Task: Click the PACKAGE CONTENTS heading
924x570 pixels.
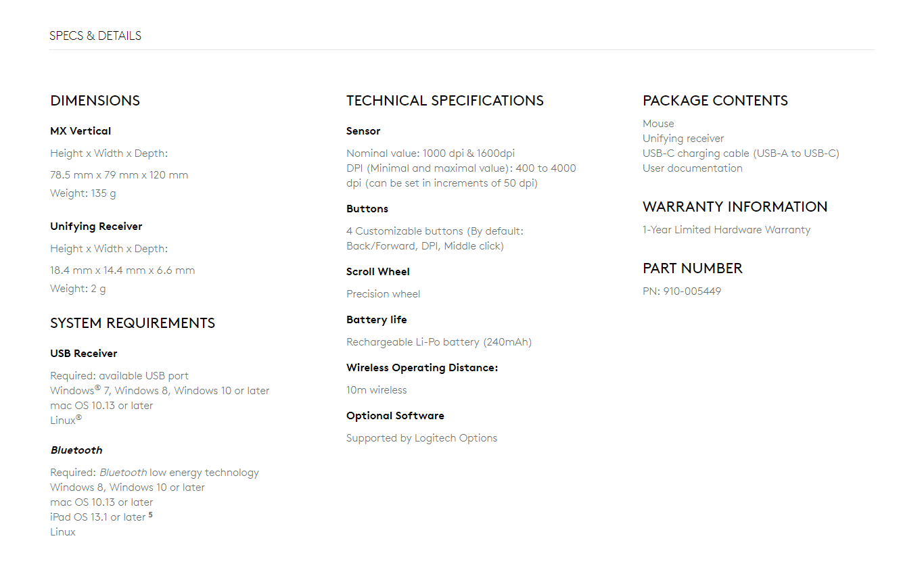Action: point(715,101)
